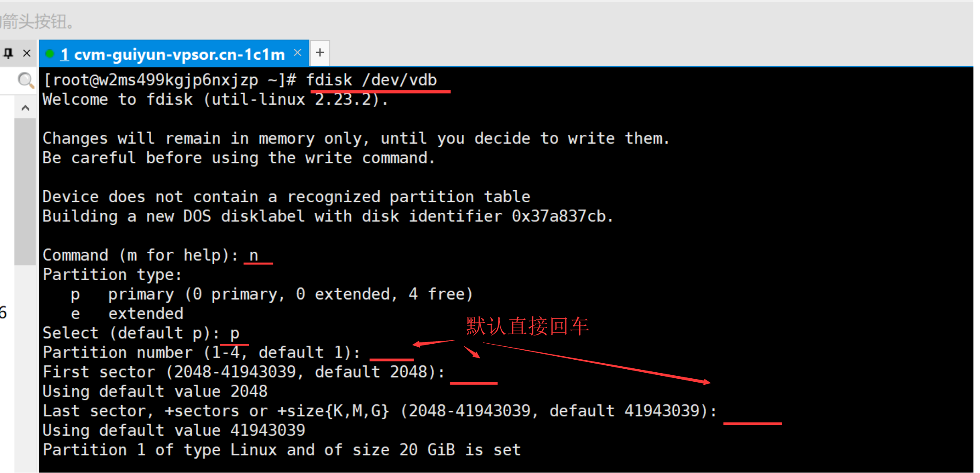Viewport: 980px width, 473px height.
Task: Click the 'Last sector, +sectors' prompt line
Action: [380, 411]
